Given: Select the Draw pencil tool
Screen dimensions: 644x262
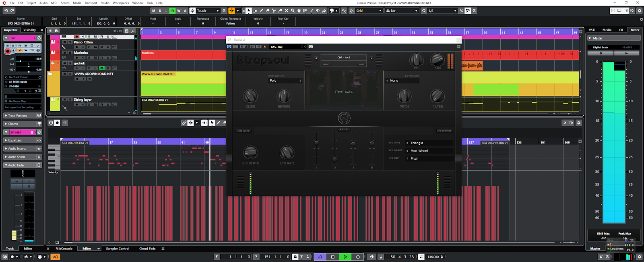Looking at the screenshot, I should [x=261, y=10].
